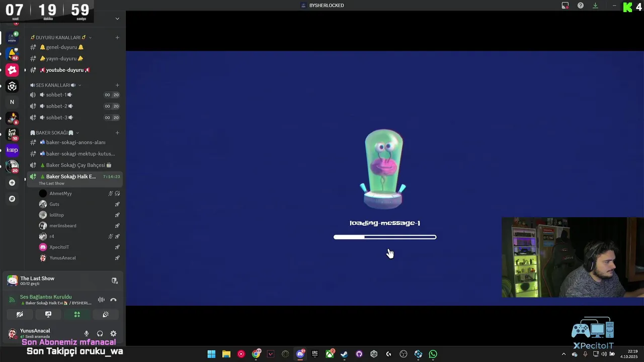The height and width of the screenshot is (362, 644).
Task: Open noise suppression waveform icon
Action: (101, 300)
